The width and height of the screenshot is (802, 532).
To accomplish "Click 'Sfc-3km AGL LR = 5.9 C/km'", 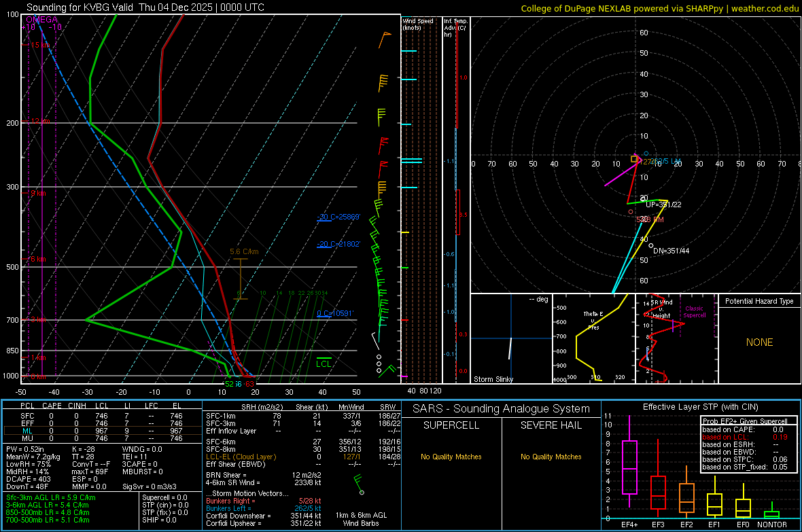I will pos(51,498).
